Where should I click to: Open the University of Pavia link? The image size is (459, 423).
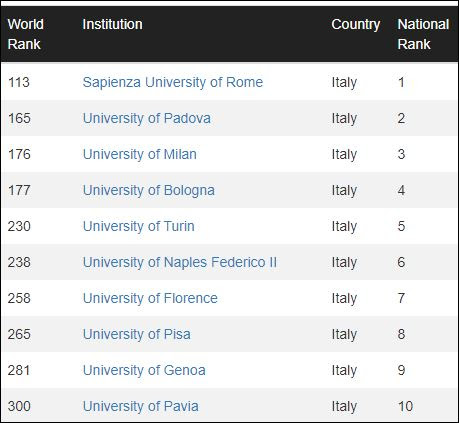click(141, 406)
